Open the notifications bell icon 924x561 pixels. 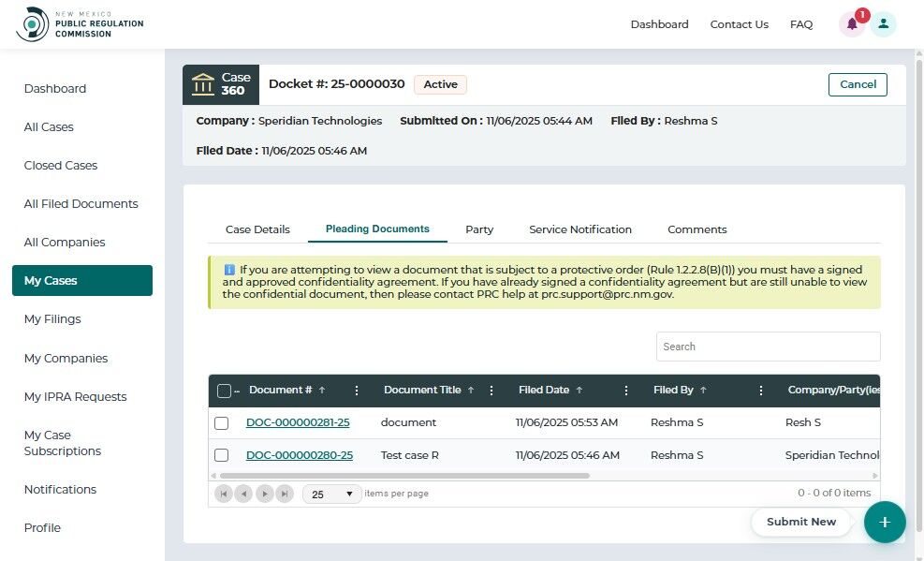pos(852,24)
